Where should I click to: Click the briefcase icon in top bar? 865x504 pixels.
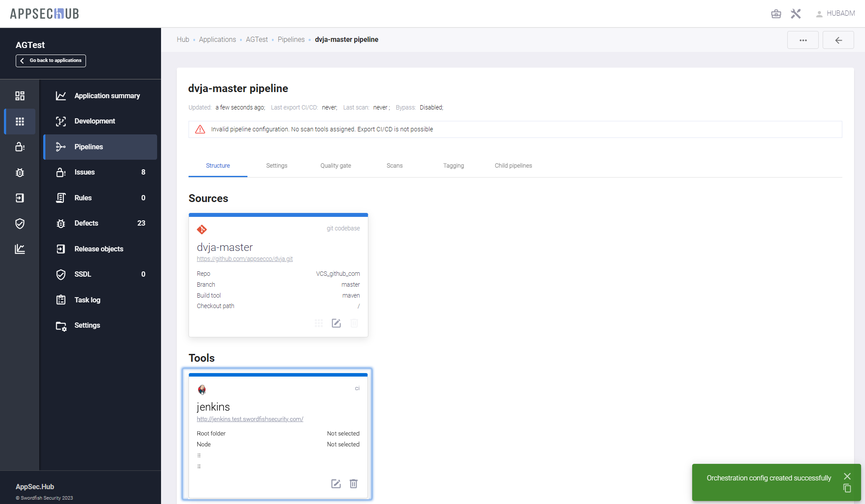[x=776, y=14]
